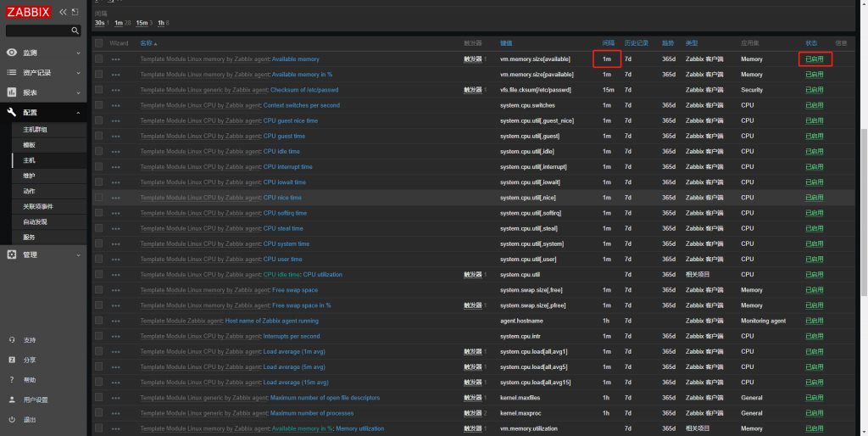Open 分享 via the Z icon

(12, 361)
